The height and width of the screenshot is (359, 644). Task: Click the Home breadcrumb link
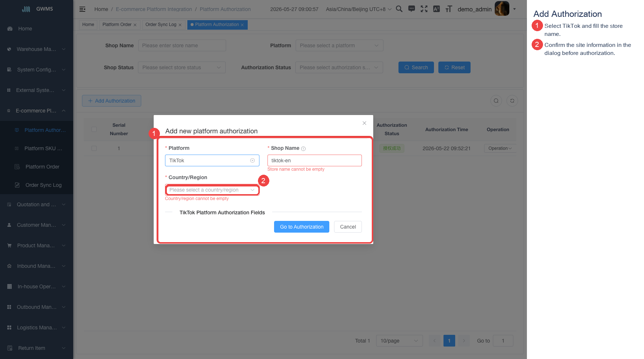point(101,9)
